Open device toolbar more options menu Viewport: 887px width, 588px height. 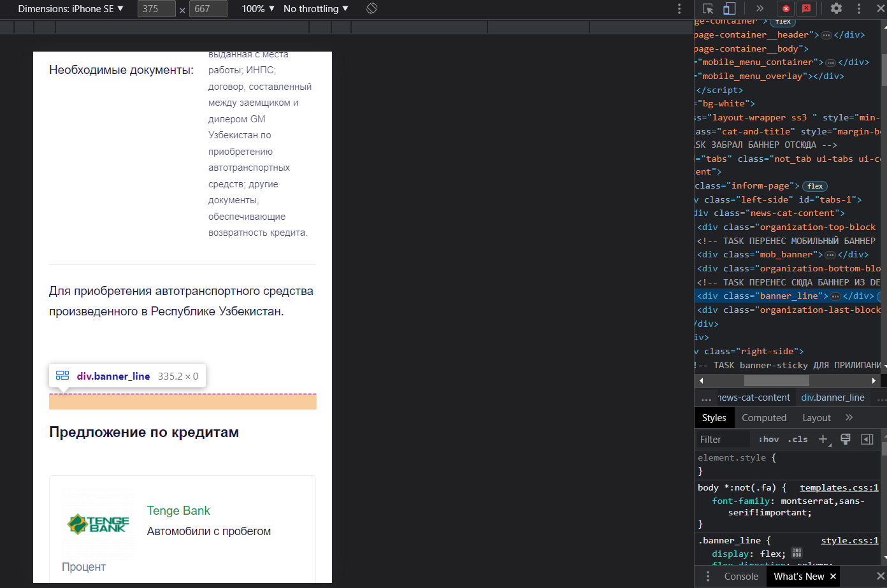pos(679,8)
